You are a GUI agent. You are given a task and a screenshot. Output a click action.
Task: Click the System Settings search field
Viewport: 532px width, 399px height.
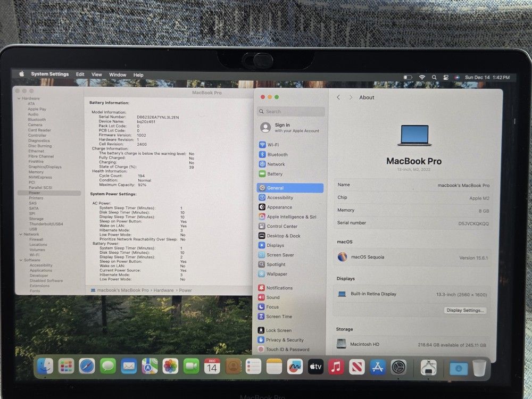[x=290, y=112]
